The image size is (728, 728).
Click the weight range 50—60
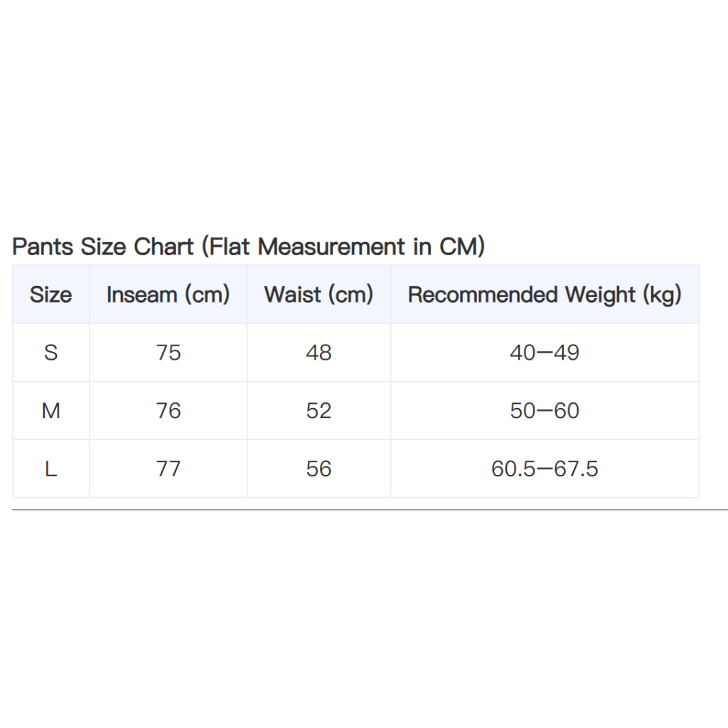pos(545,410)
